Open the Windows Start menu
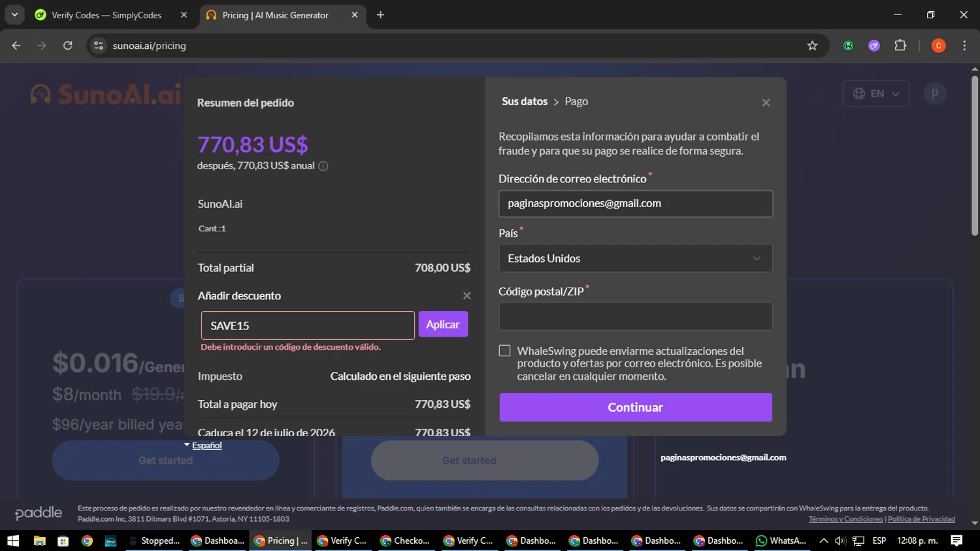Screen dimensions: 980x551 click(13, 541)
